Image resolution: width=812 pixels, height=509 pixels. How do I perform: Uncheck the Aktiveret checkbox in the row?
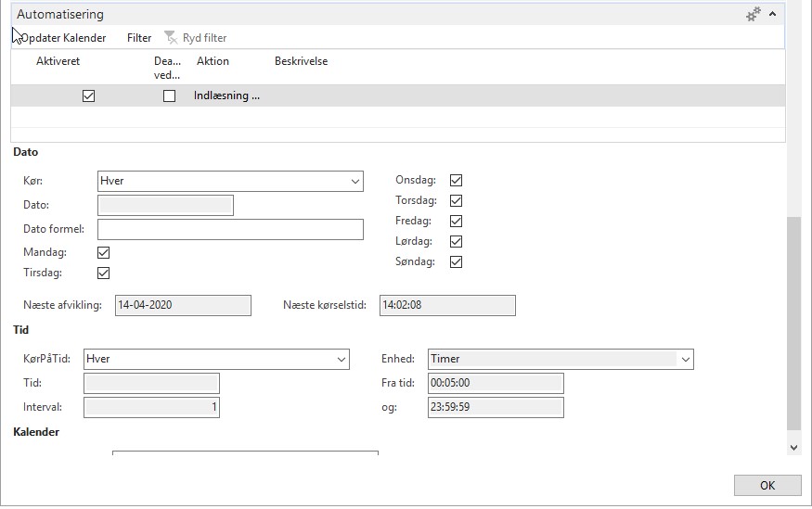point(89,95)
